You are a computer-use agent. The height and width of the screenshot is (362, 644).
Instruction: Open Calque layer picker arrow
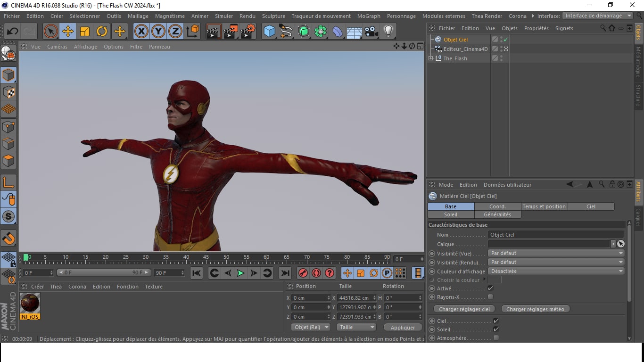tap(613, 244)
